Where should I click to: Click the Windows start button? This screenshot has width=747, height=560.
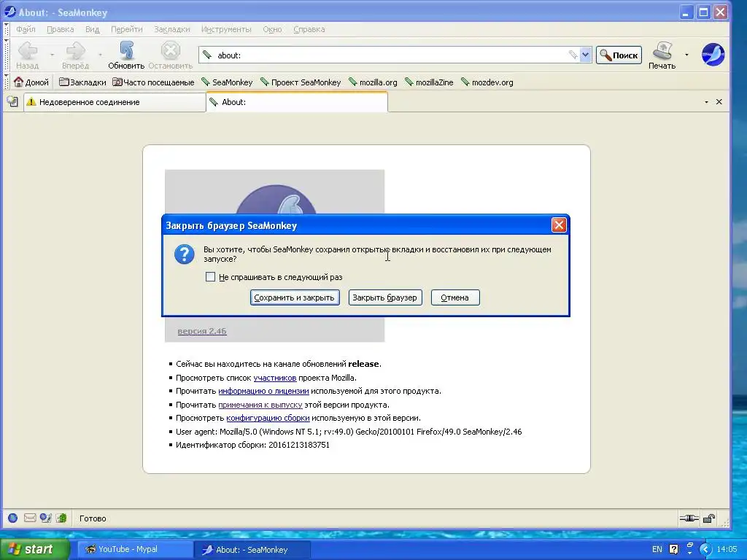[34, 549]
